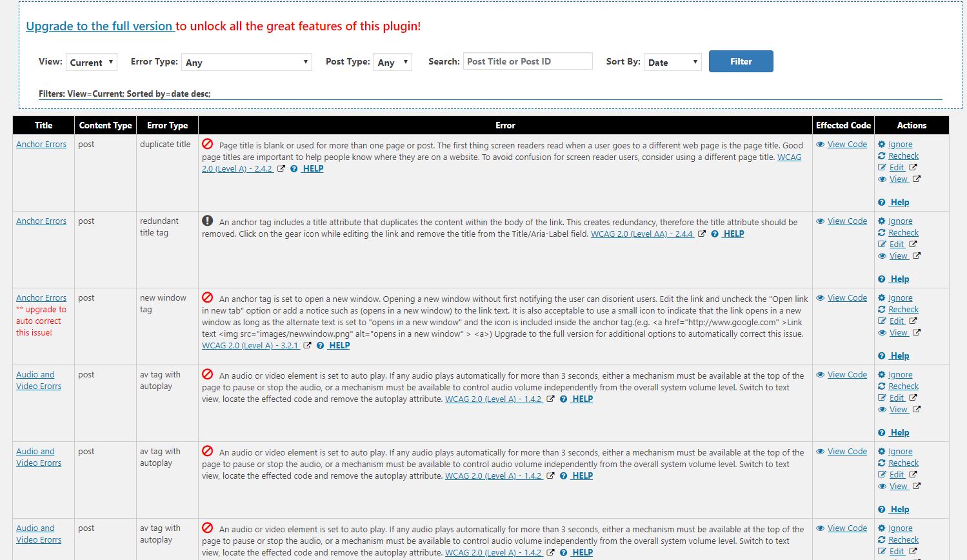The width and height of the screenshot is (967, 560).
Task: Edit the post in the redundant title tag row
Action: tap(897, 245)
